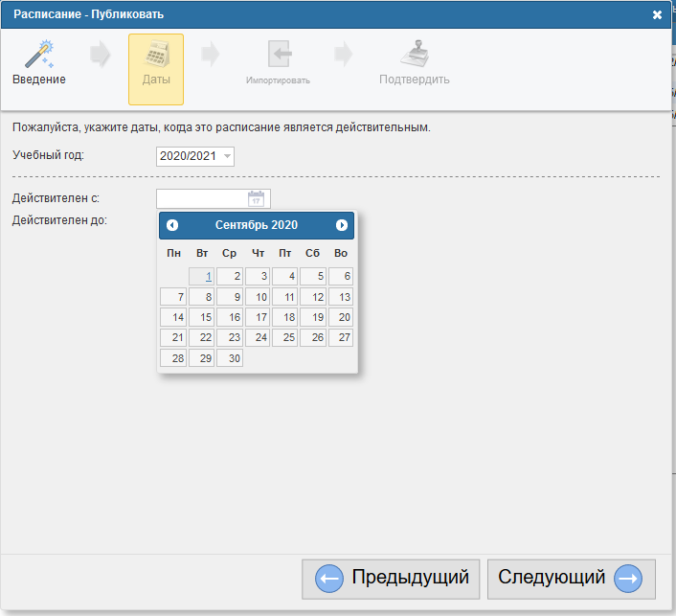The image size is (676, 616).
Task: Select day 4 in the calendar
Action: pos(285,276)
